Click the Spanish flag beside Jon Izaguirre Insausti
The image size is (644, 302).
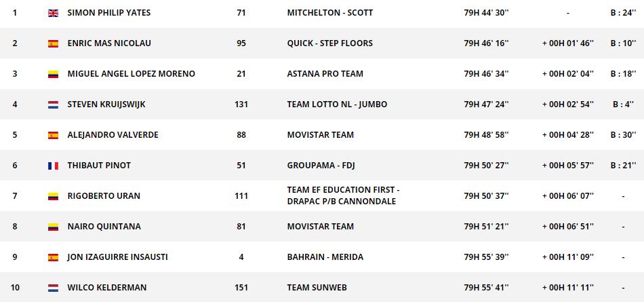click(53, 257)
